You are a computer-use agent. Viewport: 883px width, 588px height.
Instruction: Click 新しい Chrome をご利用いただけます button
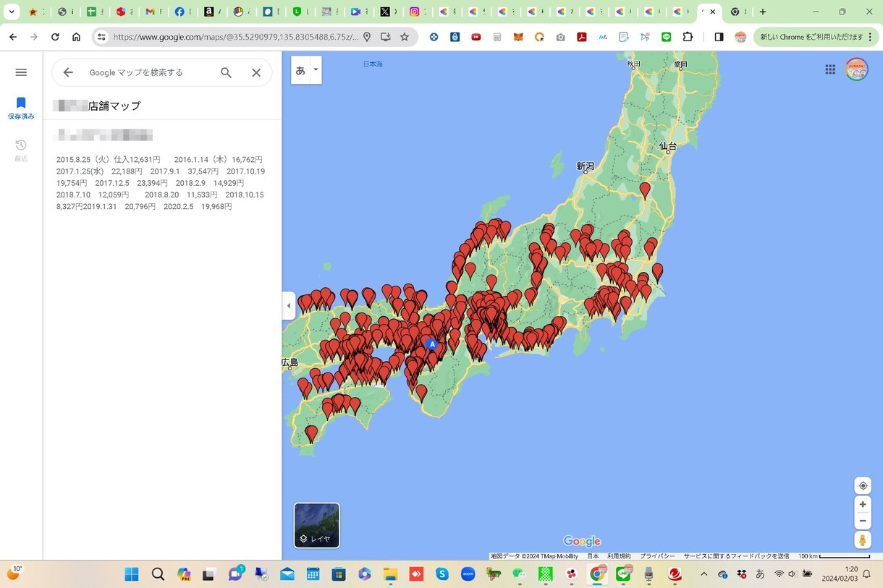[816, 37]
